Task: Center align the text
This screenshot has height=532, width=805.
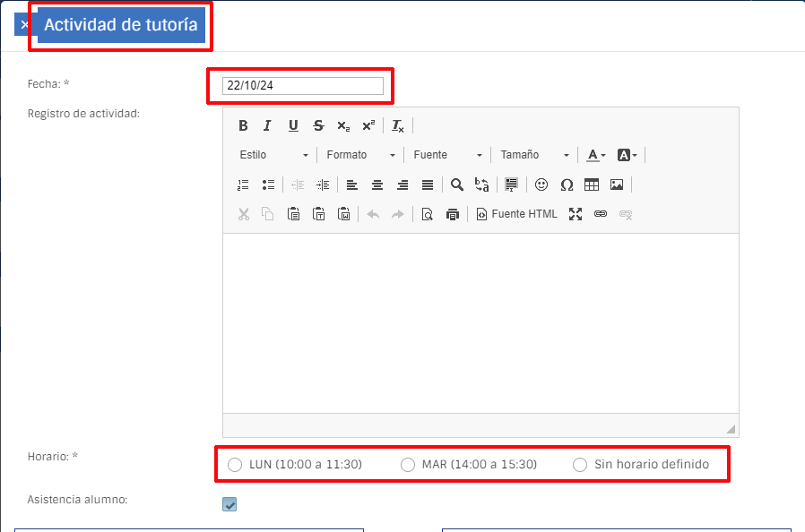Action: (377, 184)
